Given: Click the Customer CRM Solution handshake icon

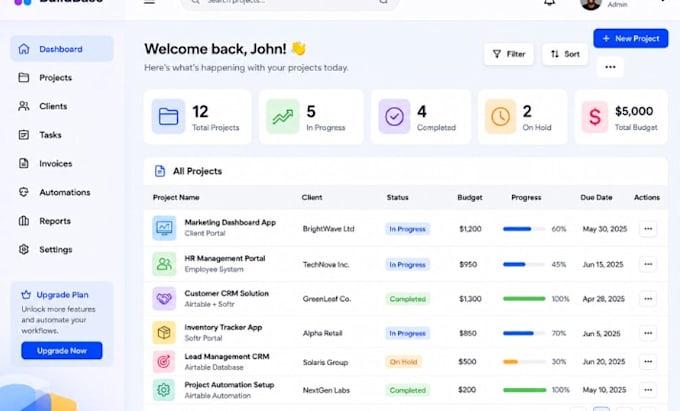Looking at the screenshot, I should pyautogui.click(x=164, y=298).
